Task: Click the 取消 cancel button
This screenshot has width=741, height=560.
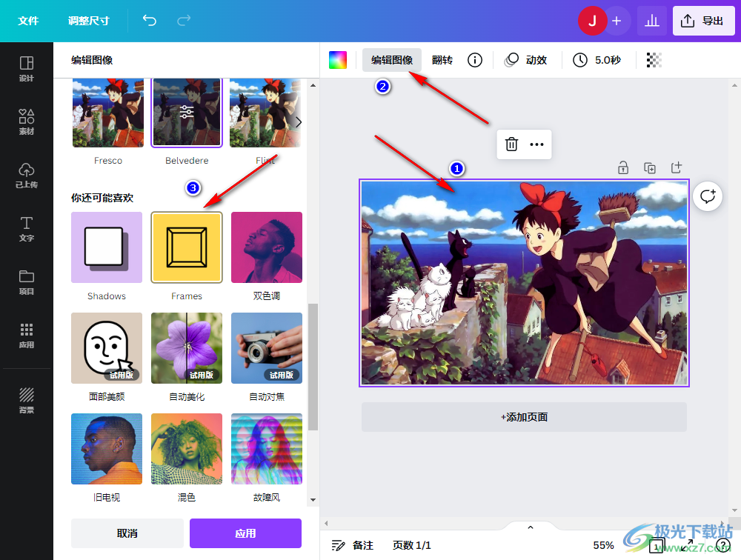Action: pyautogui.click(x=127, y=533)
